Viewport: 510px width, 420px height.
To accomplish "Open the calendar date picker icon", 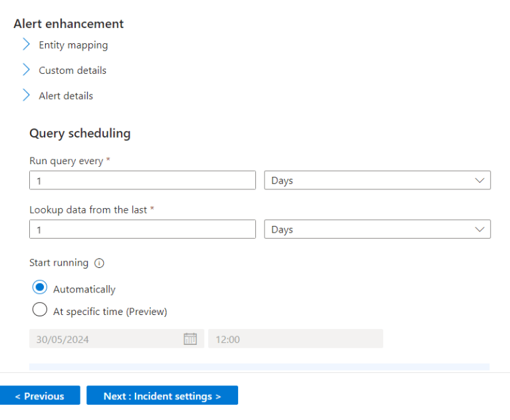I will [x=190, y=339].
